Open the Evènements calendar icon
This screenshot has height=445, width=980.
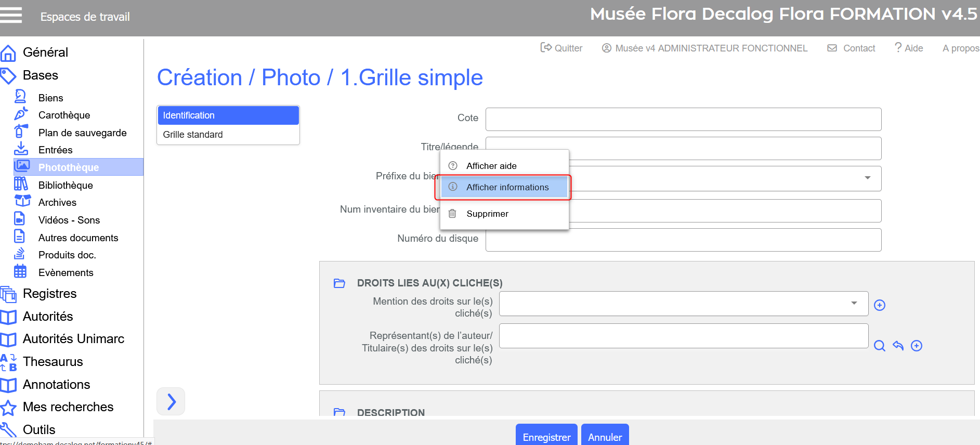pyautogui.click(x=20, y=271)
